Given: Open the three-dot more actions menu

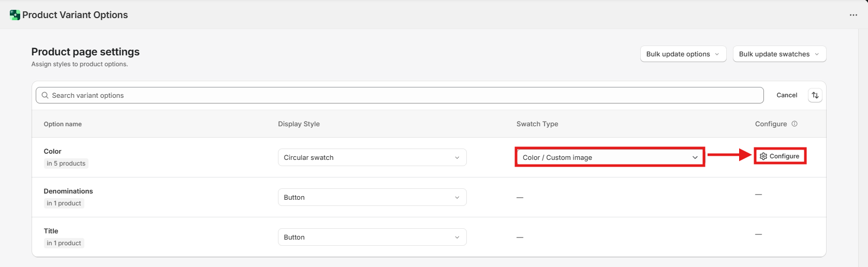Looking at the screenshot, I should pos(853,15).
